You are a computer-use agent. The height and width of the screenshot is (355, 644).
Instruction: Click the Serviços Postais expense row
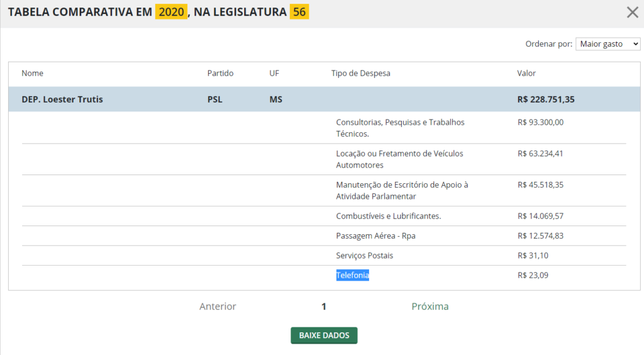click(x=365, y=256)
